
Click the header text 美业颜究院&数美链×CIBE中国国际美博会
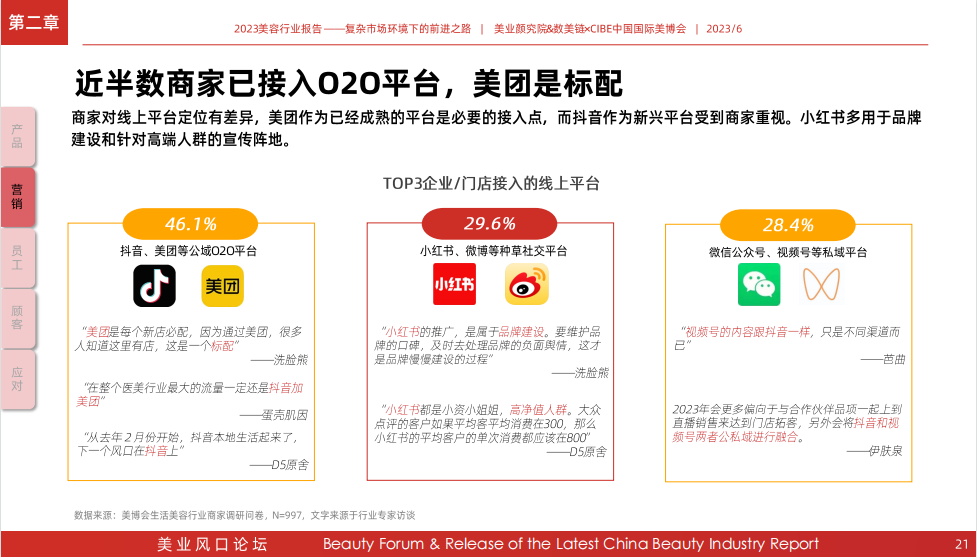590,29
